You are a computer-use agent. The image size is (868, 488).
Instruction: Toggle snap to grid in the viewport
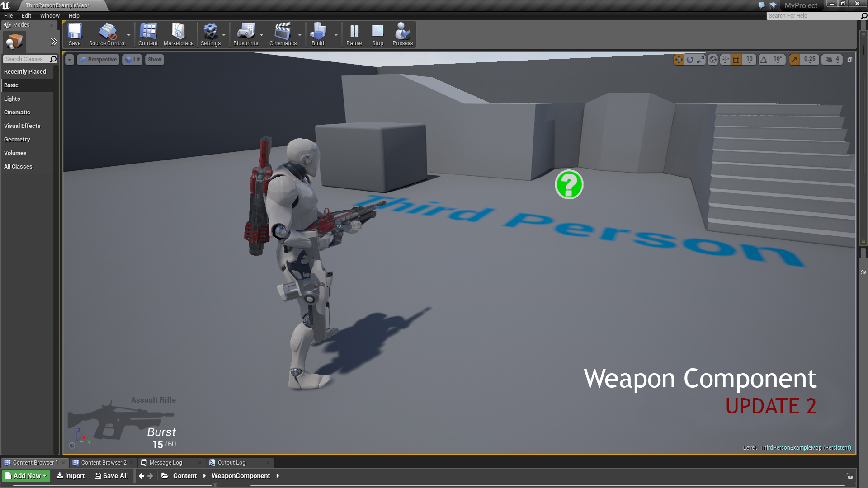[x=736, y=59]
